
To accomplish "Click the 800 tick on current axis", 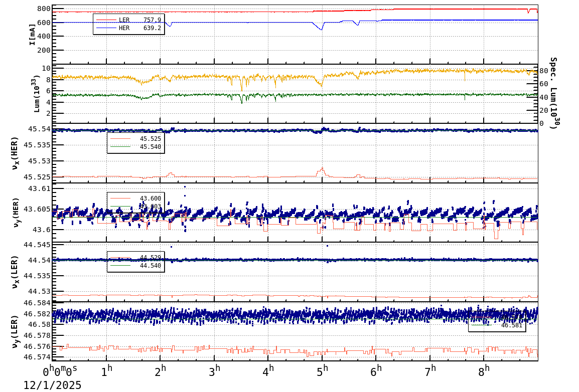I will click(x=44, y=9).
